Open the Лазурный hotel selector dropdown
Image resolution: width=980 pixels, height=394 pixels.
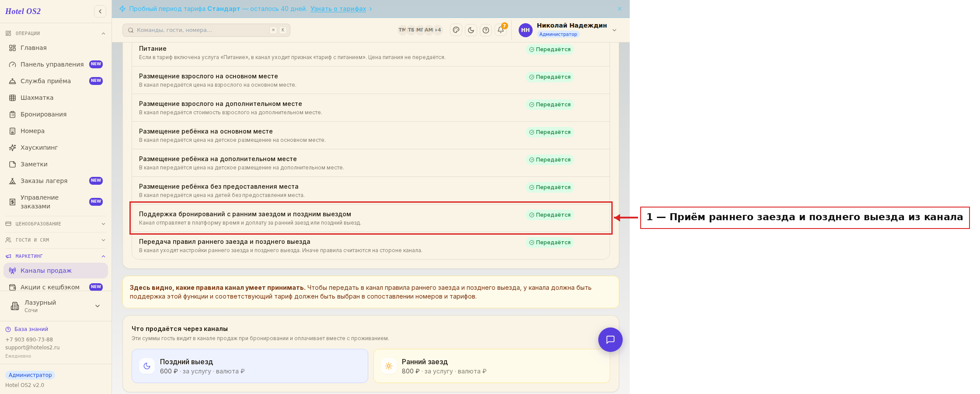pyautogui.click(x=56, y=306)
